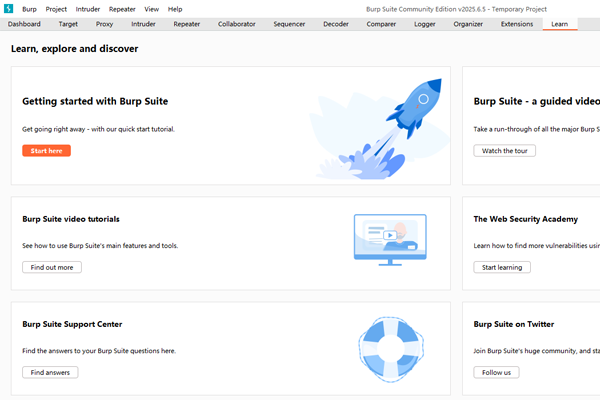Click the Find answers button

point(50,372)
